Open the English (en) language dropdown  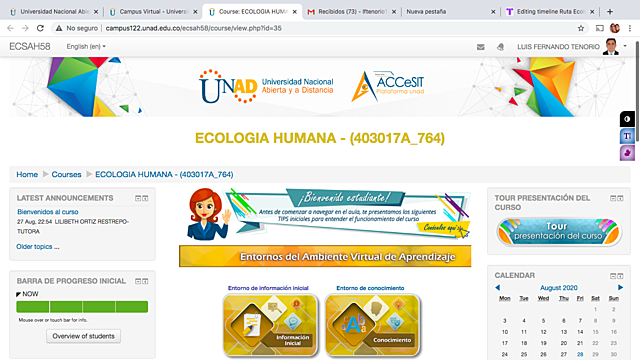pyautogui.click(x=86, y=47)
